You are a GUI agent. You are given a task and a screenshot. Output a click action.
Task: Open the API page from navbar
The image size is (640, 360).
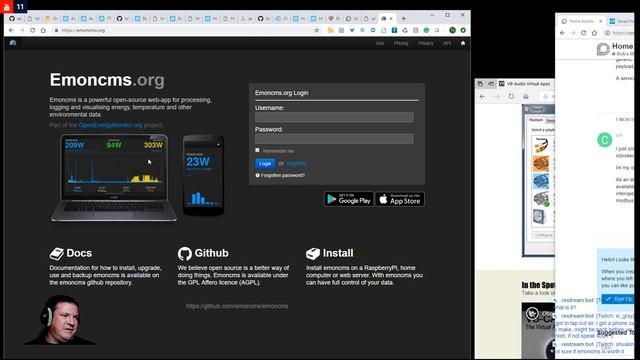click(x=447, y=43)
